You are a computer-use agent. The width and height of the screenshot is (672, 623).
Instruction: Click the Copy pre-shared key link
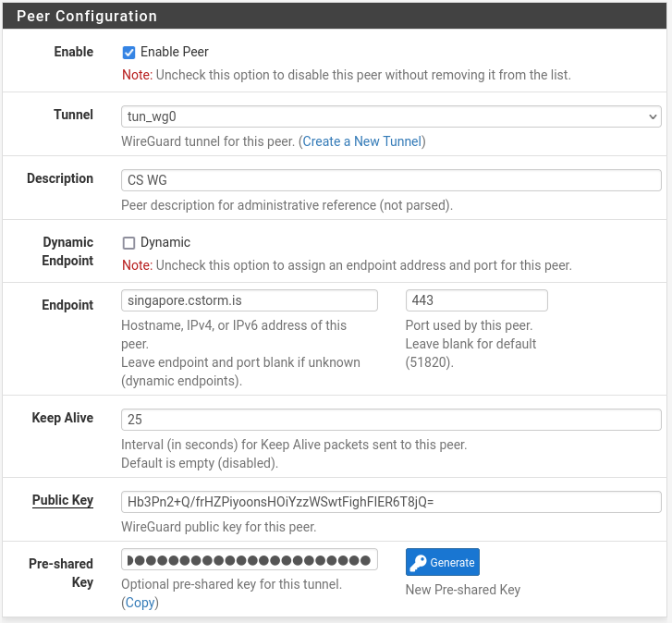pyautogui.click(x=140, y=603)
